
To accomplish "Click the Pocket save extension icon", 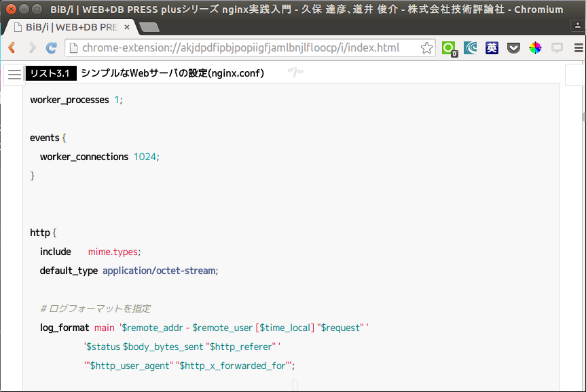I will tap(513, 47).
